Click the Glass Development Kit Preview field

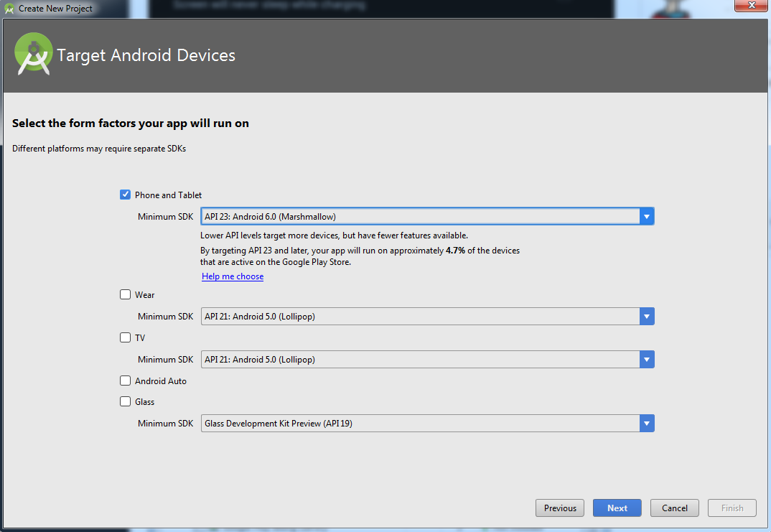tap(420, 424)
